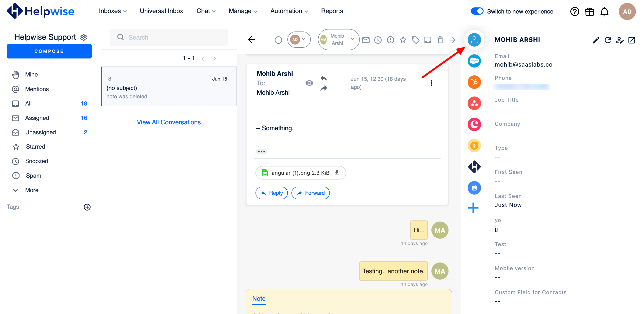644x314 pixels.
Task: Open Universal Inbox
Action: [161, 11]
